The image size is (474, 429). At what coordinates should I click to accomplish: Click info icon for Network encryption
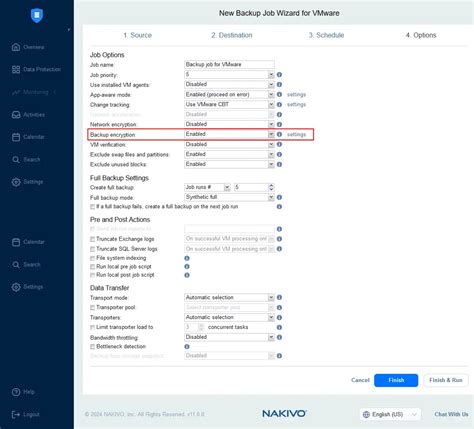[279, 124]
